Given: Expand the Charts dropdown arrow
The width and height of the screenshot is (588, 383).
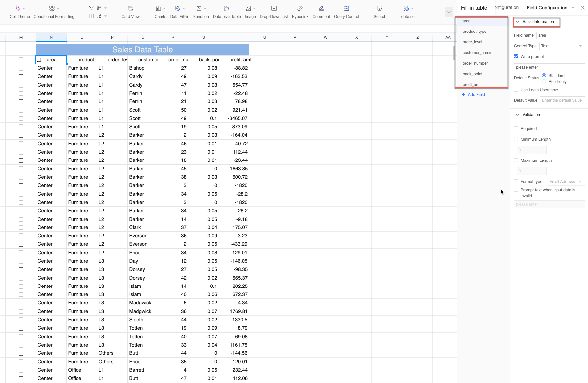Looking at the screenshot, I should (164, 8).
